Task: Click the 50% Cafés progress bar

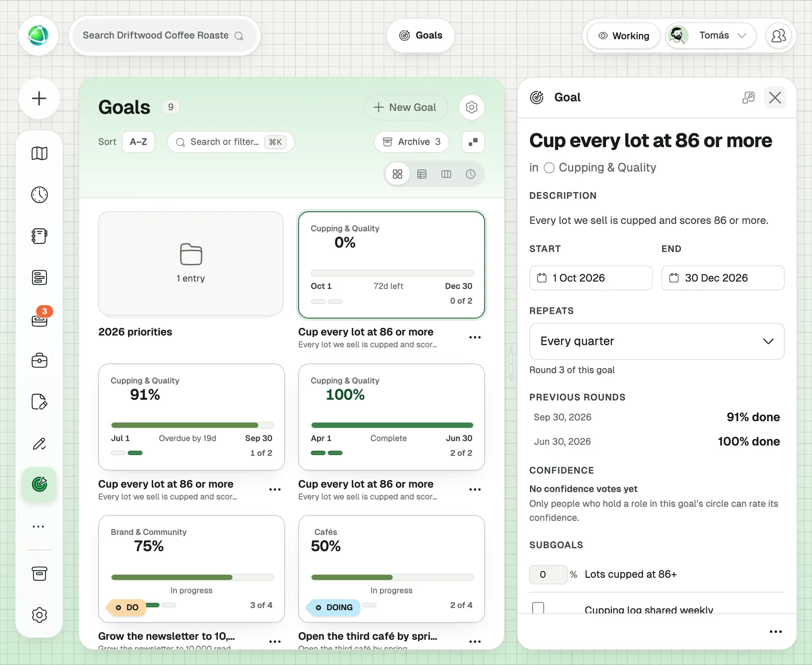Action: (392, 577)
